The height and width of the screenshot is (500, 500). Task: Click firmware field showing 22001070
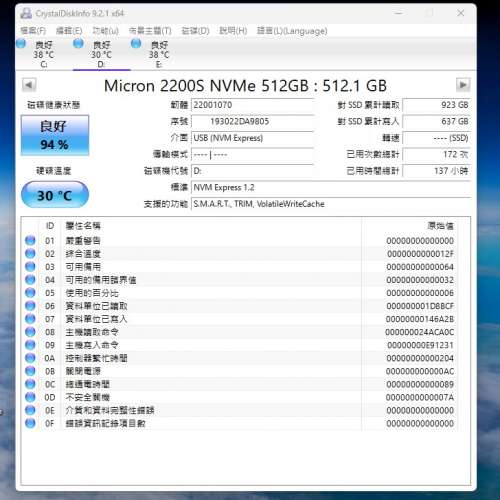point(252,105)
